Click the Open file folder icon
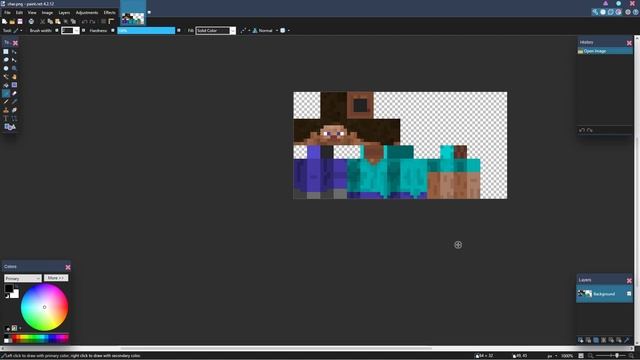Screen dimensions: 640x360 tap(12, 21)
